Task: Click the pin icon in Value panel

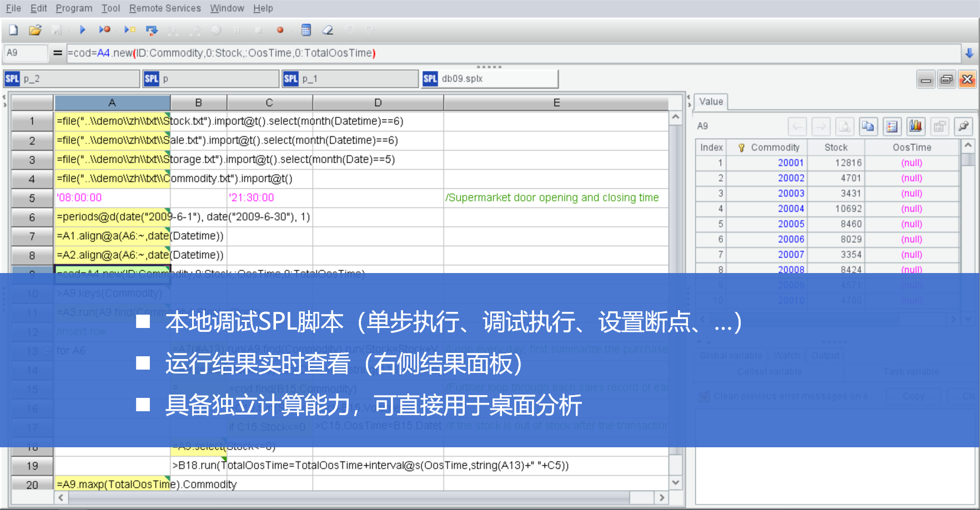Action: point(963,127)
